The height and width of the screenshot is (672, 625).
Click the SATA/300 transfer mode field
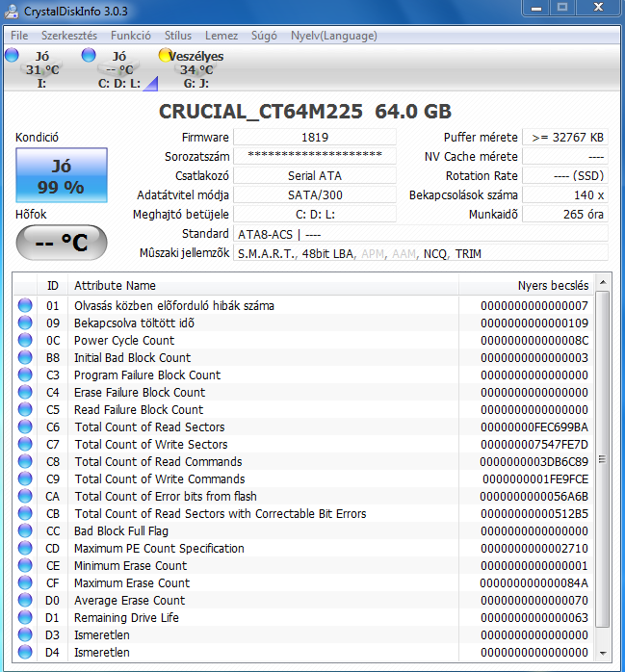315,195
